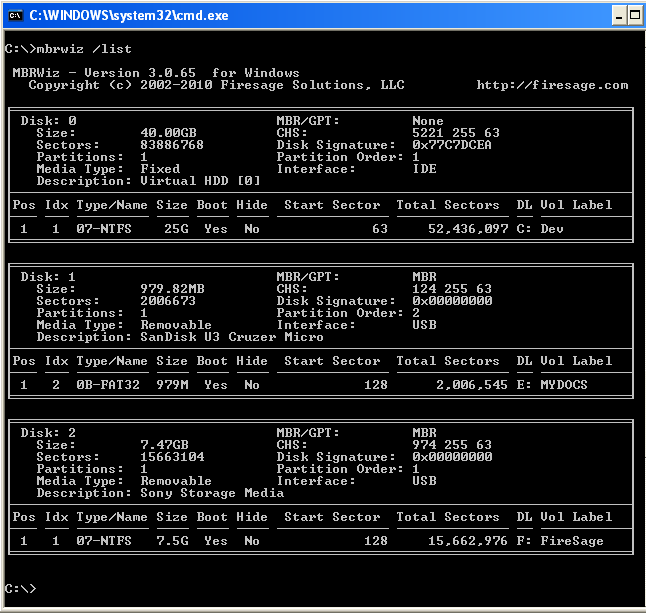This screenshot has height=613, width=646.
Task: Click the Dev volume label on C:
Action: coord(552,229)
